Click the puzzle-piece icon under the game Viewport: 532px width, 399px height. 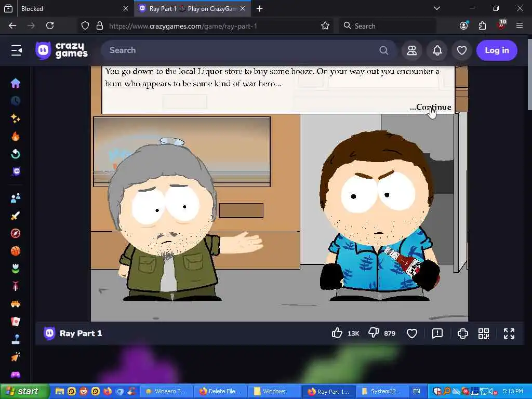point(463,334)
